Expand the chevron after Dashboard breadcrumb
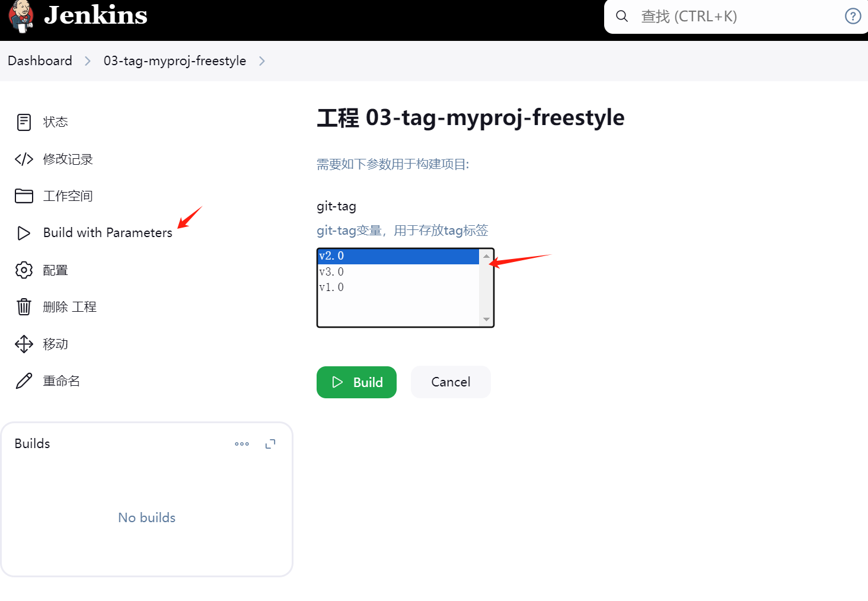 (88, 61)
